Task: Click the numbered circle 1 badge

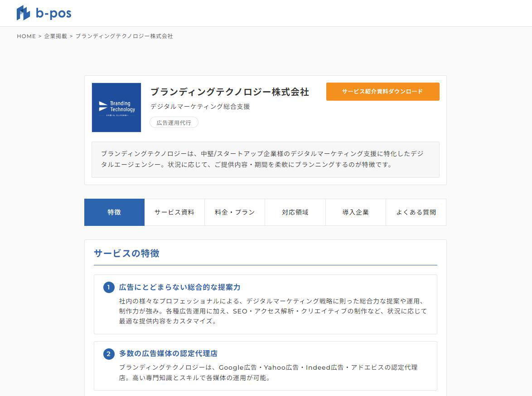Action: [109, 287]
